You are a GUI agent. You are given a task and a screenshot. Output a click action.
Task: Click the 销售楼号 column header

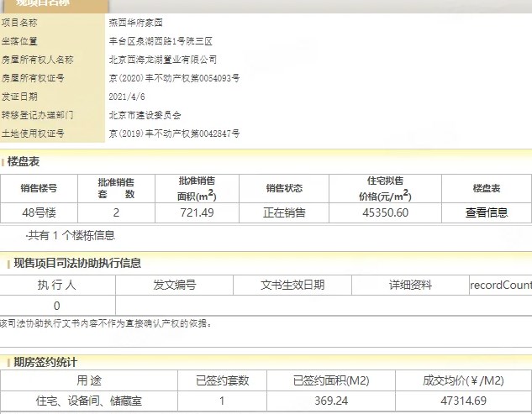click(x=39, y=188)
